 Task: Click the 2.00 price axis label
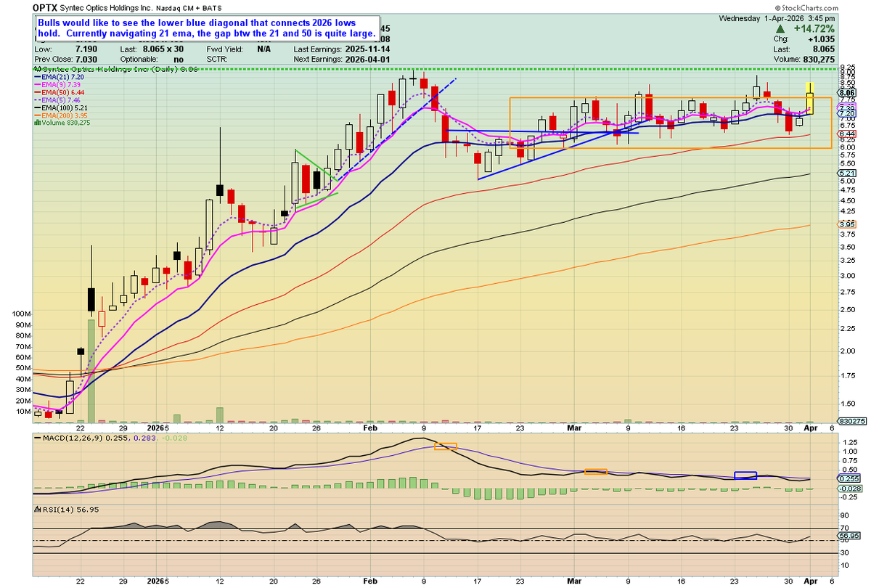coord(846,351)
